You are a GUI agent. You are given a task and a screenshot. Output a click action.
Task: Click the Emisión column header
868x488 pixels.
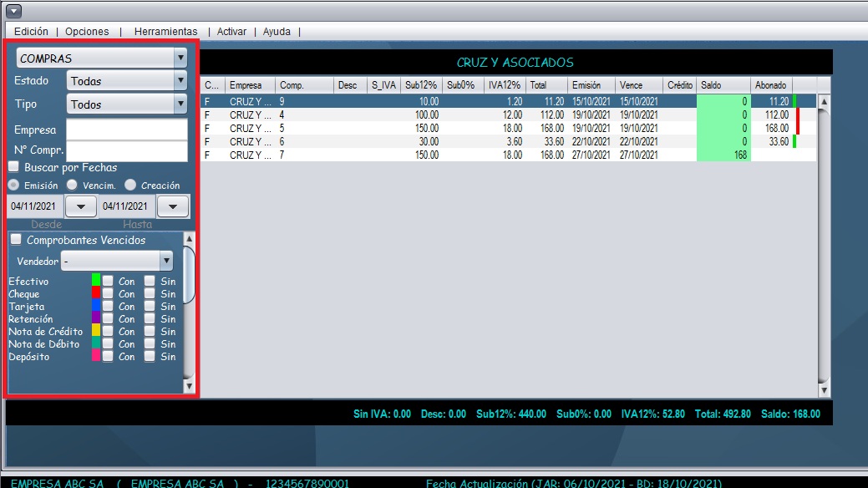(x=591, y=85)
